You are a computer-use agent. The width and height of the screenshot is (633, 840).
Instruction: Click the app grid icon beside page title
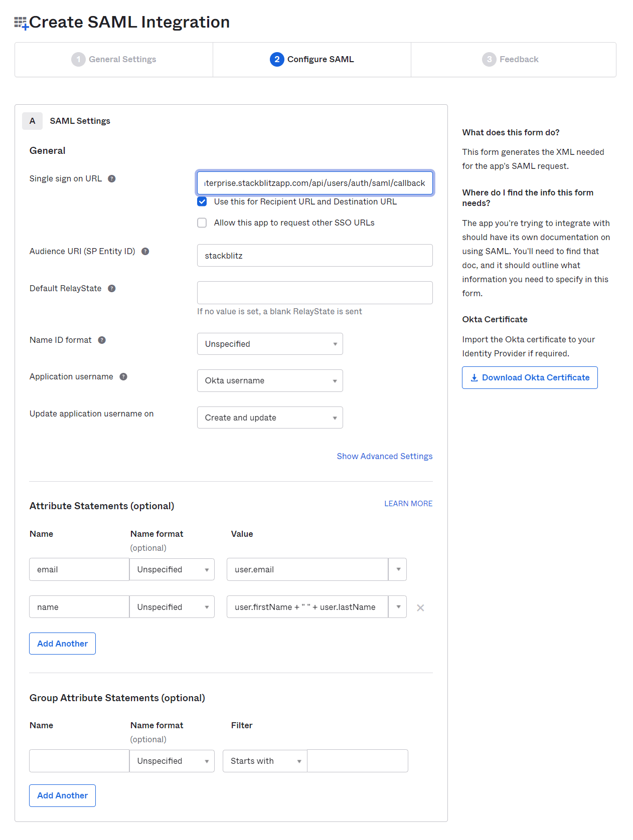[x=21, y=23]
